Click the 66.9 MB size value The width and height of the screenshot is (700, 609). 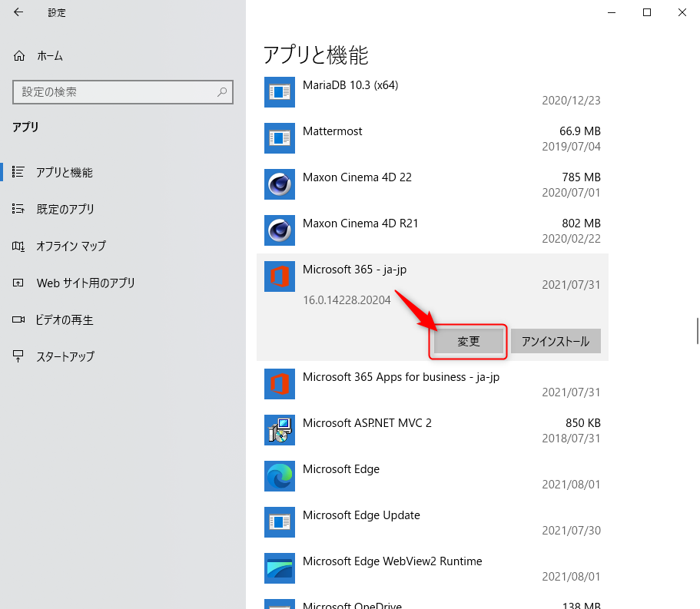[x=580, y=131]
